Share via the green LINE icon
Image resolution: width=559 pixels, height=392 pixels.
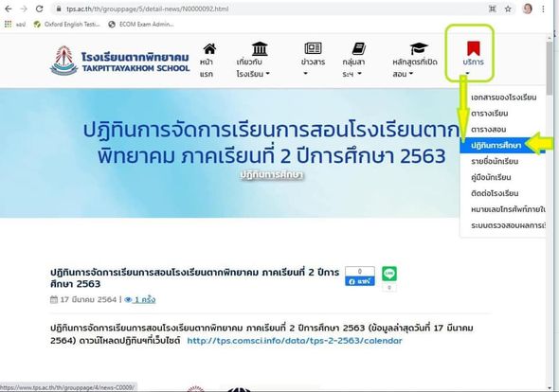(x=389, y=274)
